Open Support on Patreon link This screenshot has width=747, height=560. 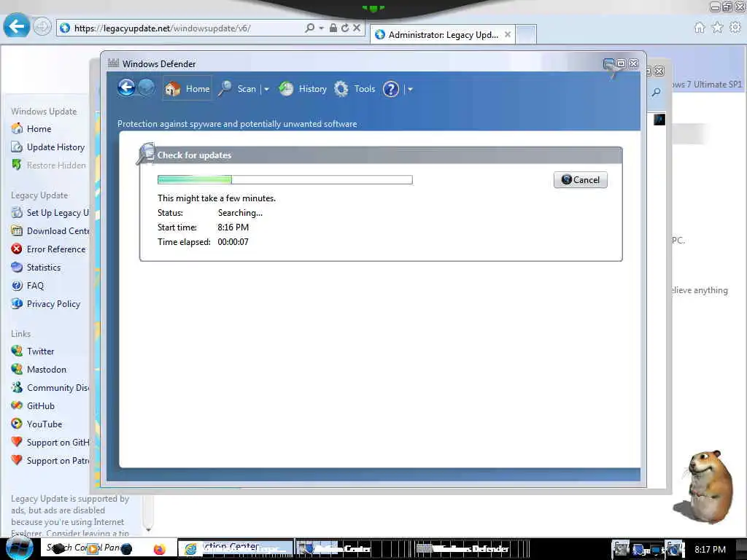(50, 461)
